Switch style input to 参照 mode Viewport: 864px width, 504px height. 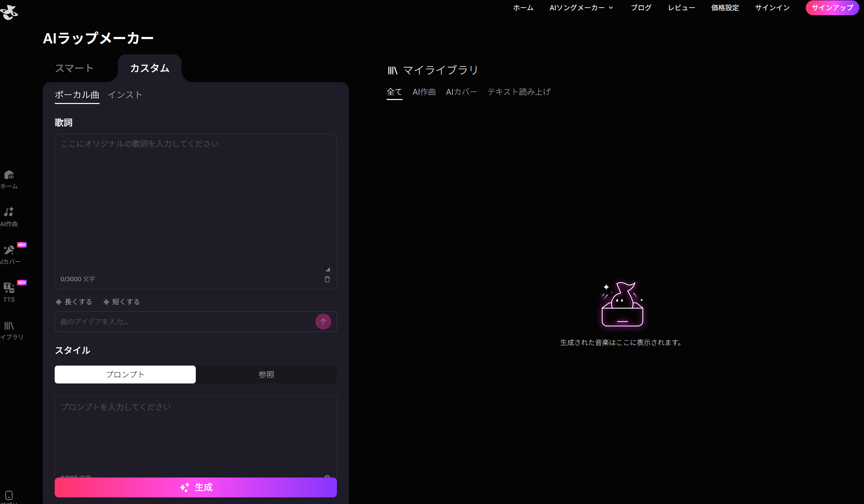pos(266,375)
